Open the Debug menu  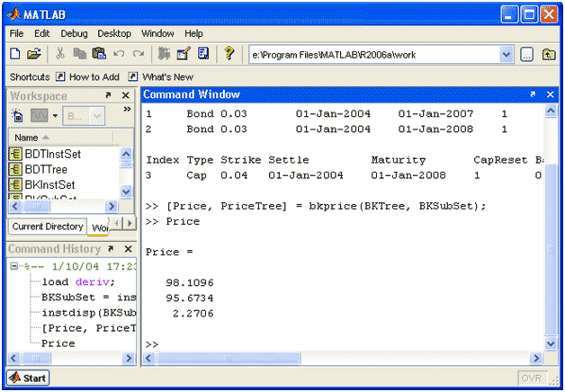(x=74, y=33)
